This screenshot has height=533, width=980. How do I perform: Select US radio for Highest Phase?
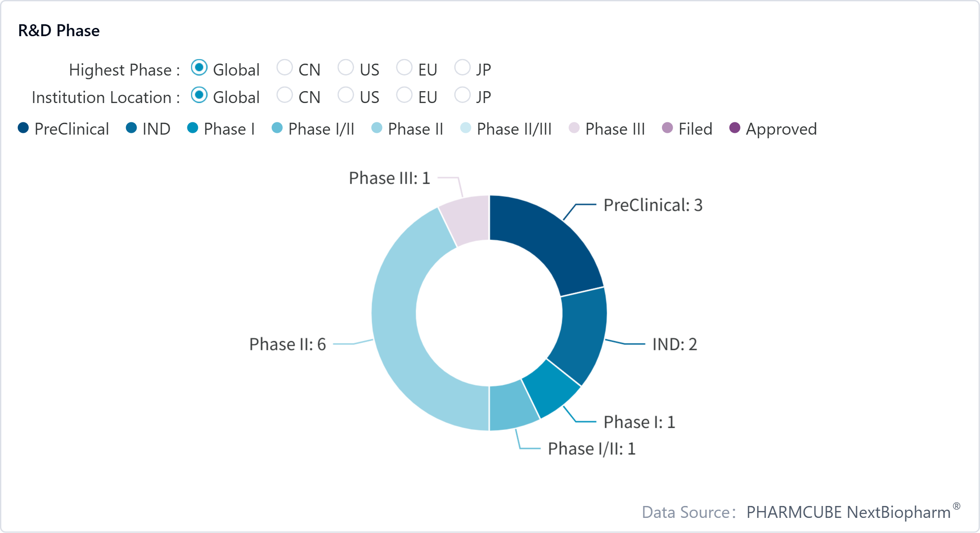(345, 68)
